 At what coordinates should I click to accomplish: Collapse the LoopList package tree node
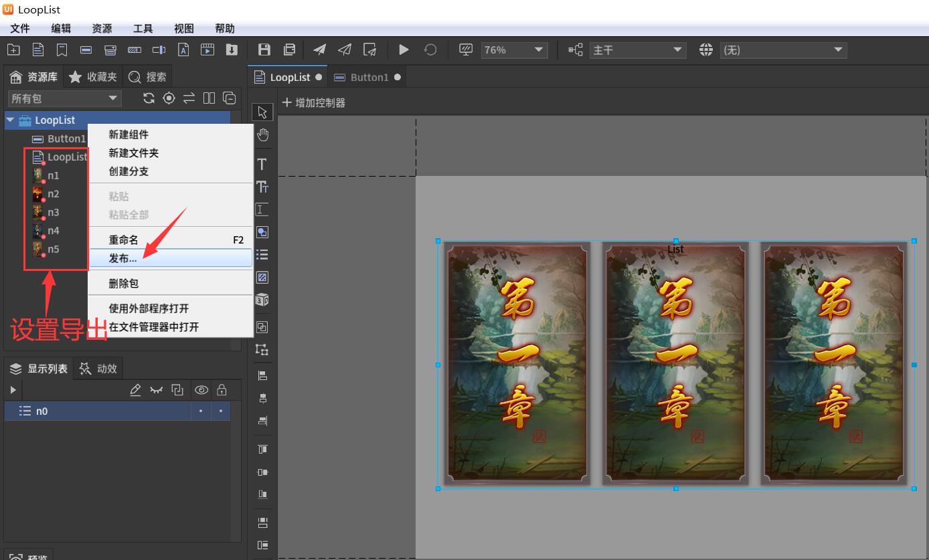pyautogui.click(x=10, y=120)
